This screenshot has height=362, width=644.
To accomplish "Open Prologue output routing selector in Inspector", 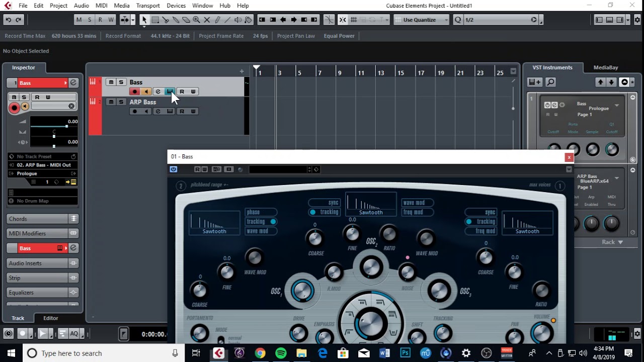I will [x=42, y=173].
